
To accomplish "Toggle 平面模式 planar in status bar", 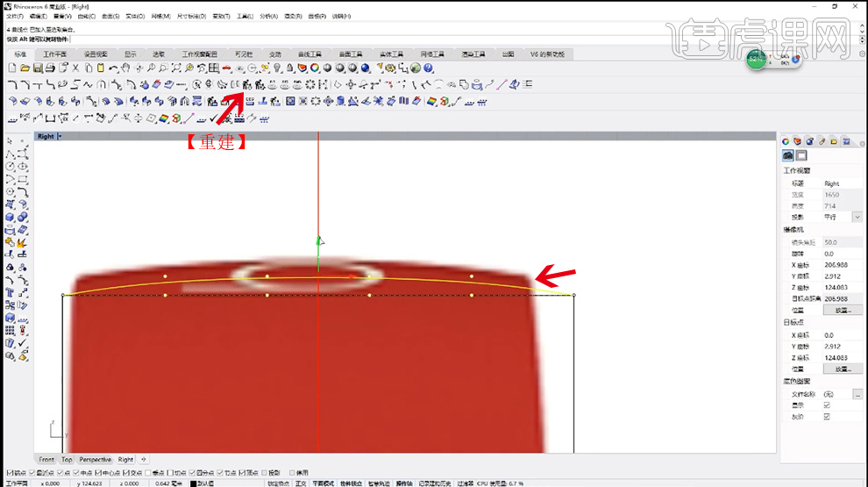I will tap(324, 483).
